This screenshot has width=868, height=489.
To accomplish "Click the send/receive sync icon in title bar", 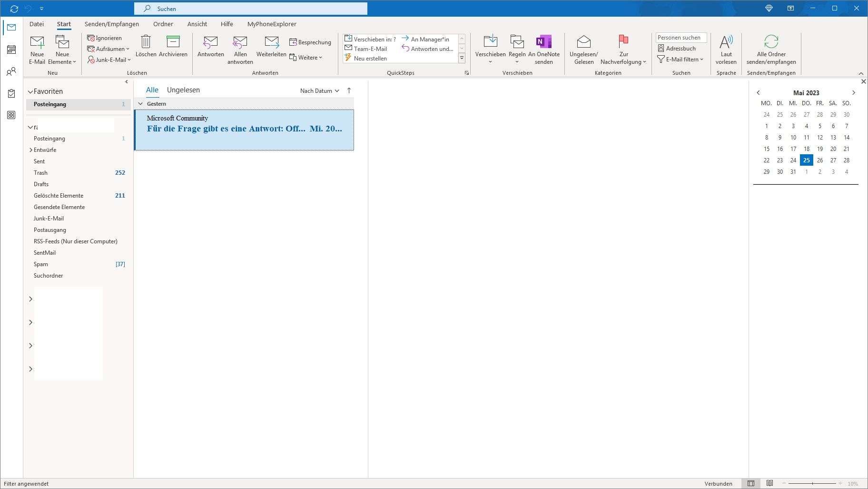I will tap(14, 9).
